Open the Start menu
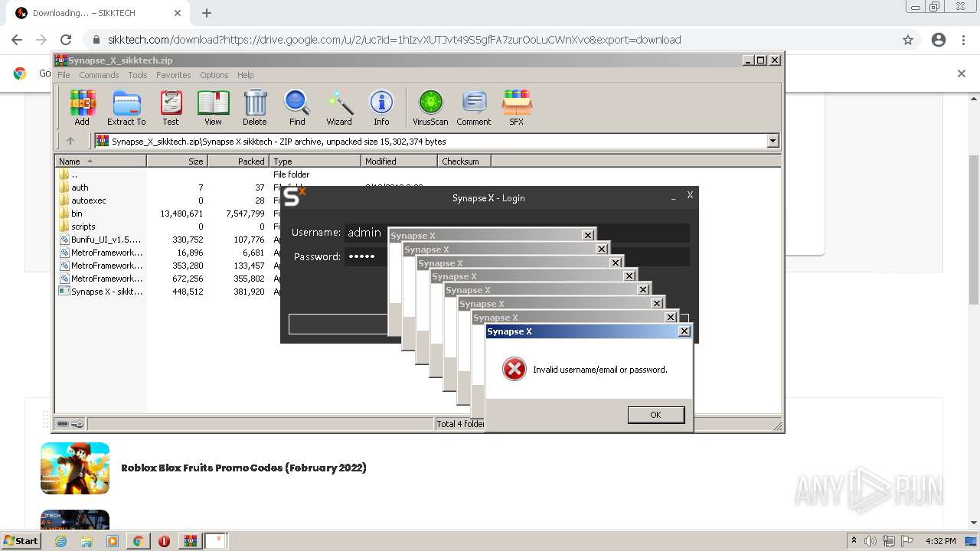This screenshot has height=551, width=980. [21, 541]
